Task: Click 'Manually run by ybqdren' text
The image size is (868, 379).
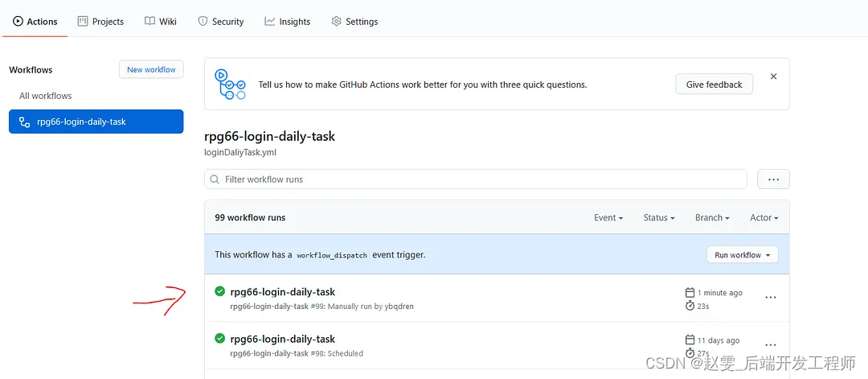Action: [x=371, y=307]
